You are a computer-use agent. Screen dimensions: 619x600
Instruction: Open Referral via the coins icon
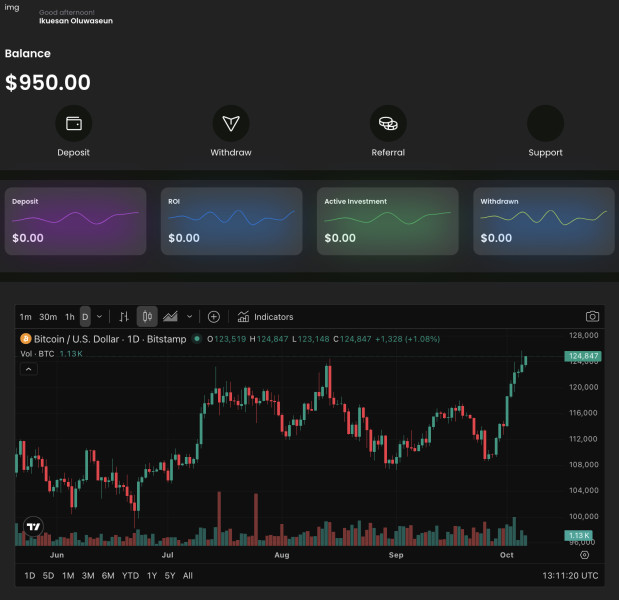tap(388, 123)
